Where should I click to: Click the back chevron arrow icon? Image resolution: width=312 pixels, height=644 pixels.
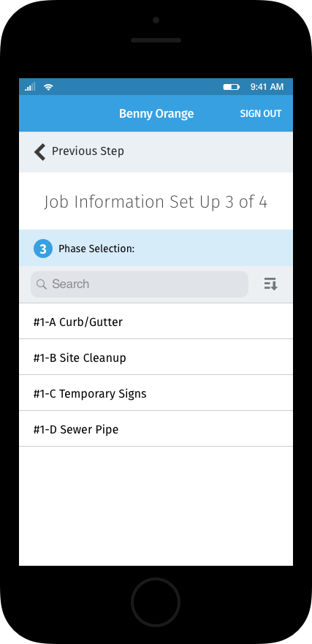click(x=39, y=151)
